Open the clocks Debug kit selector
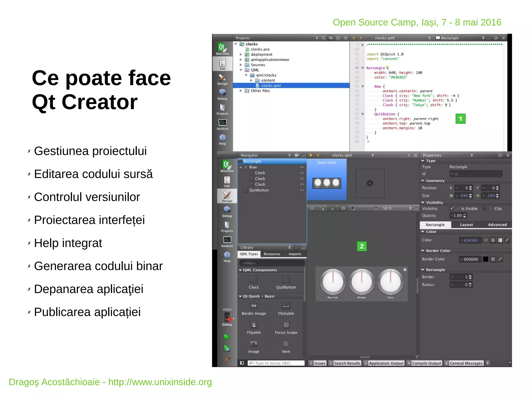This screenshot has width=532, height=399. (227, 317)
